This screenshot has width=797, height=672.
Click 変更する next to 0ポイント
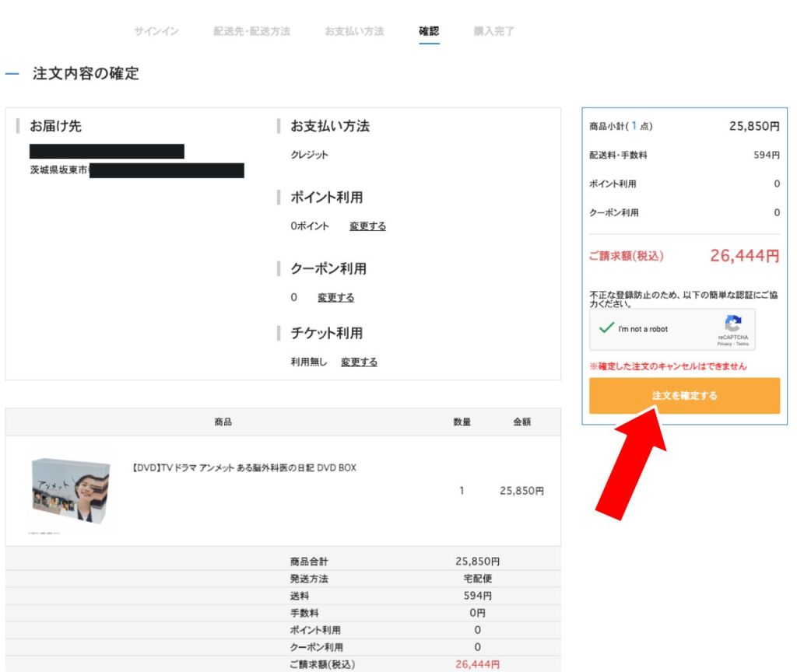coord(367,226)
